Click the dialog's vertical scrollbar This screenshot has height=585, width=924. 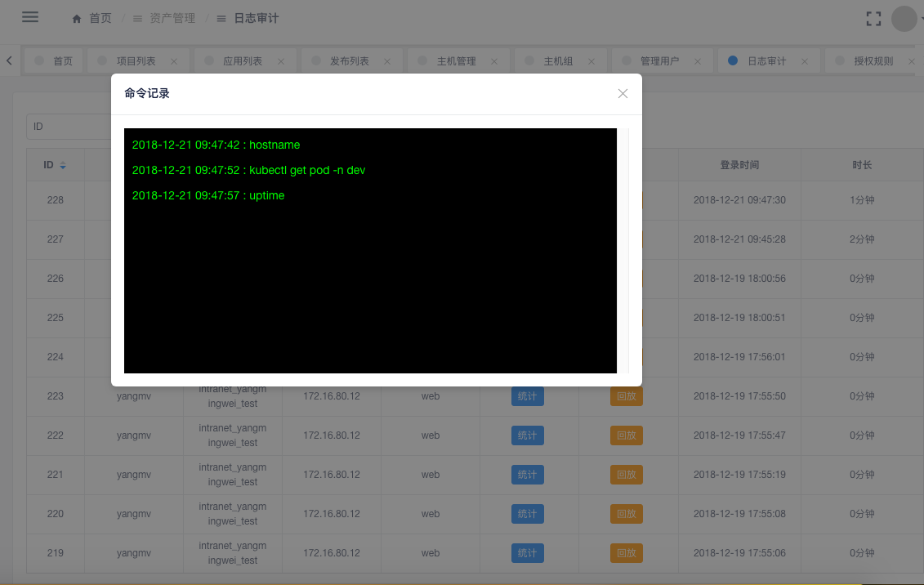click(623, 250)
